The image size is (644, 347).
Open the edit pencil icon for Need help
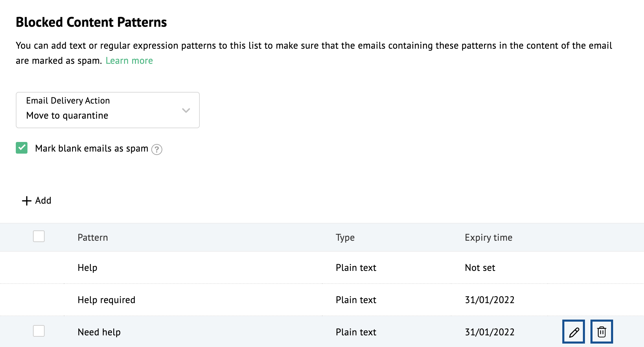point(574,332)
